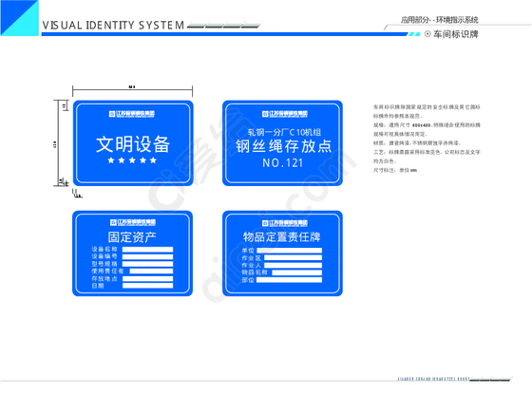532x394 pixels.
Task: Click the blue-cyan triangle logo in the corner
Action: (x=19, y=18)
